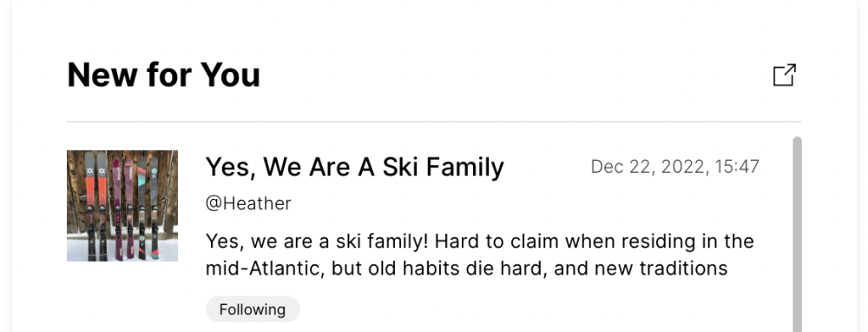Click the vertical scrollbar of the feed
The image size is (868, 332).
(797, 235)
